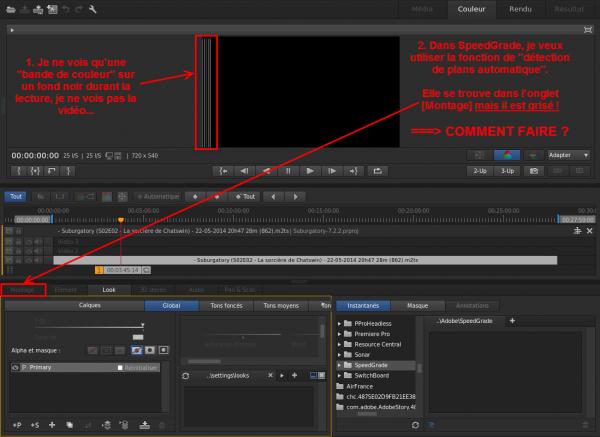Add a secondary layer with +S
This screenshot has width=600, height=437.
[x=35, y=424]
